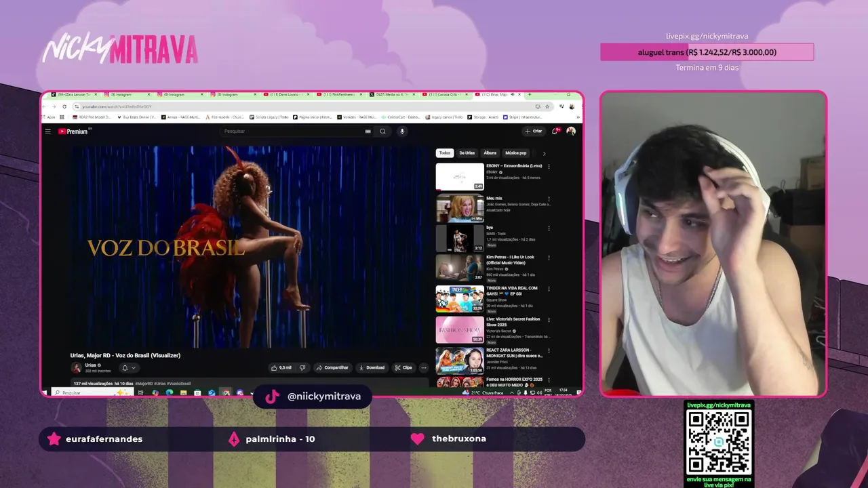Open options menu for Victoria's Secret live
Image resolution: width=868 pixels, height=488 pixels.
point(549,320)
